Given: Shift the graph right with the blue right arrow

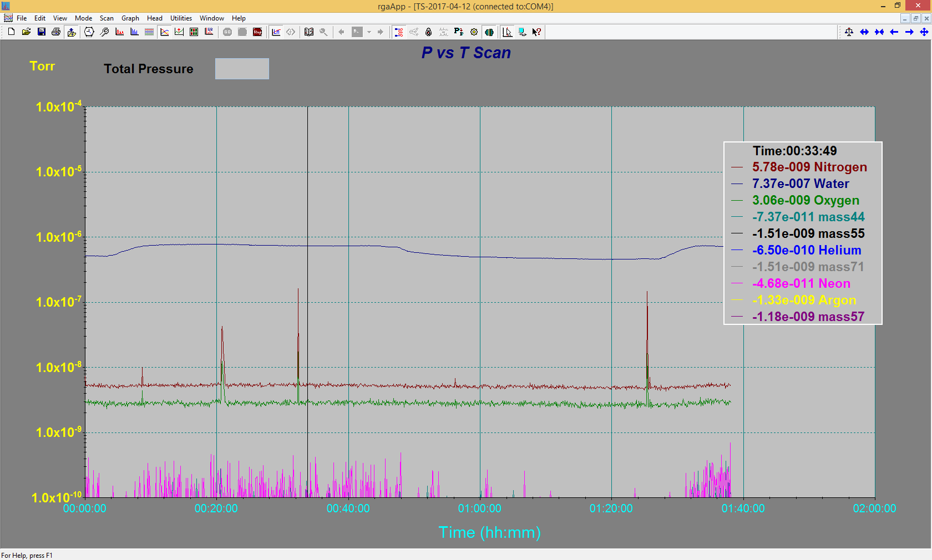Looking at the screenshot, I should (x=909, y=32).
